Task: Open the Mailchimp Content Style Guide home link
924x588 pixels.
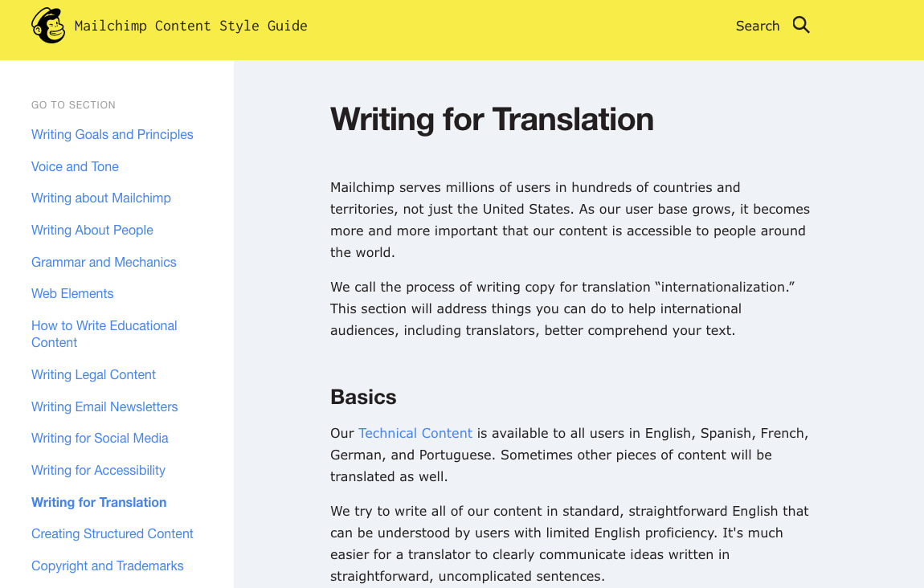Action: pos(190,26)
